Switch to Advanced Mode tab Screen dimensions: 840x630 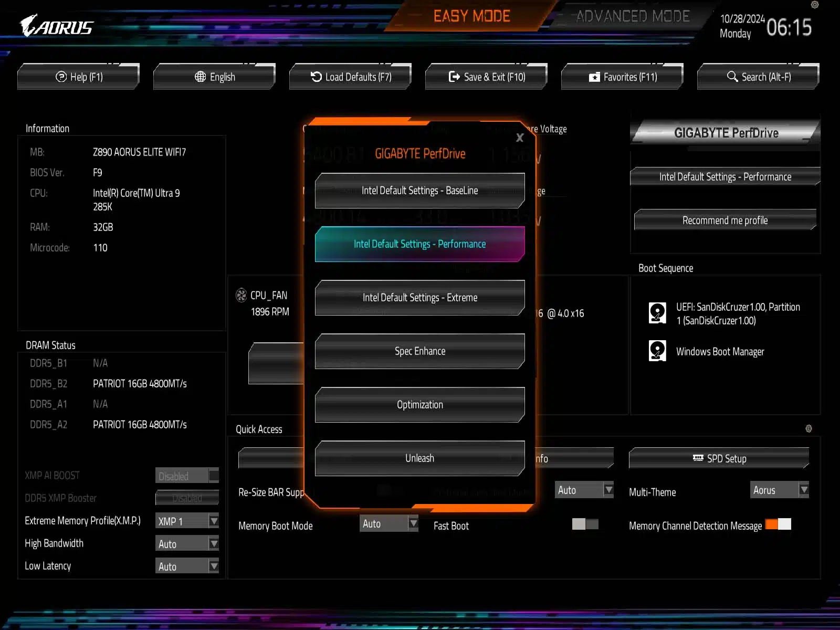(x=633, y=16)
